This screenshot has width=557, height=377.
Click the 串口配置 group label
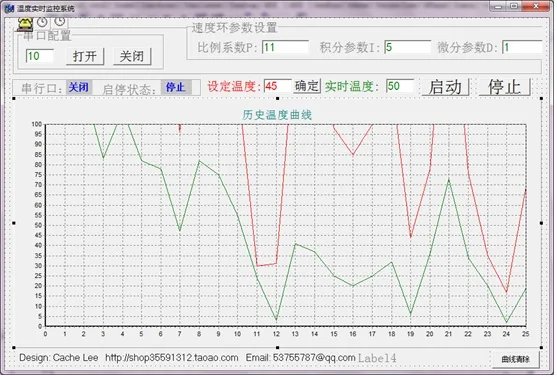[47, 36]
